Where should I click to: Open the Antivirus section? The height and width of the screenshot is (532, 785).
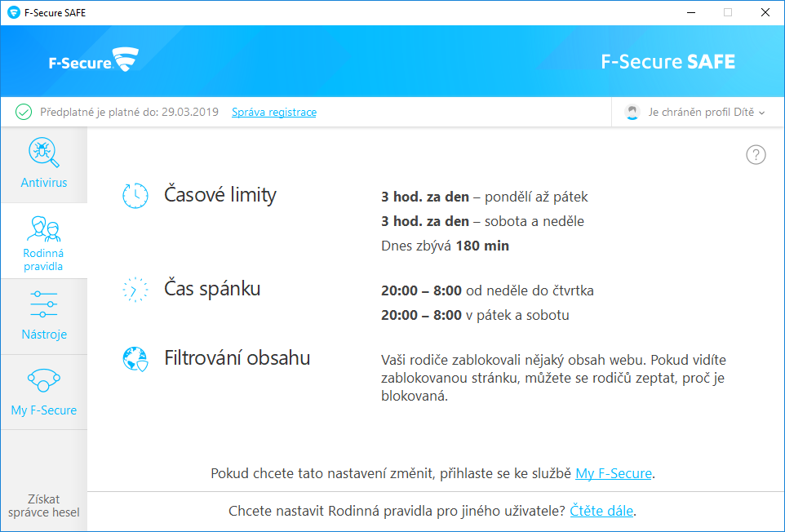(x=44, y=165)
